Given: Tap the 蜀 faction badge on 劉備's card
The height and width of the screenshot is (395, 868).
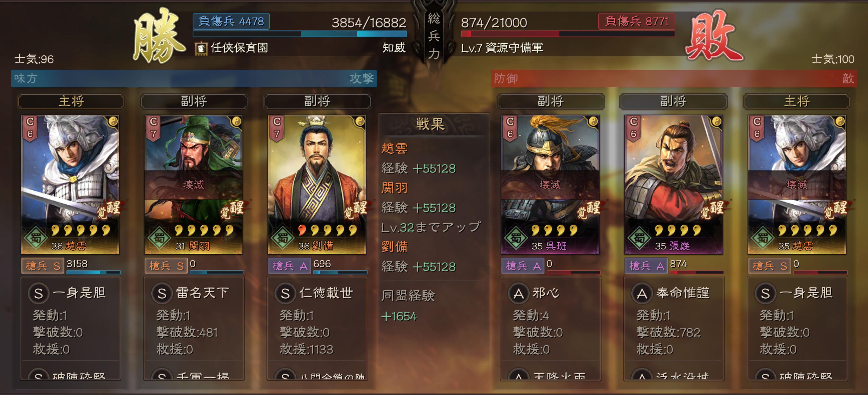Looking at the screenshot, I should (282, 238).
